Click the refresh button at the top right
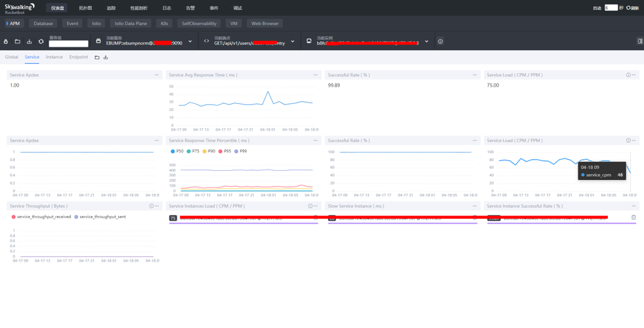This screenshot has height=328, width=644. (632, 8)
